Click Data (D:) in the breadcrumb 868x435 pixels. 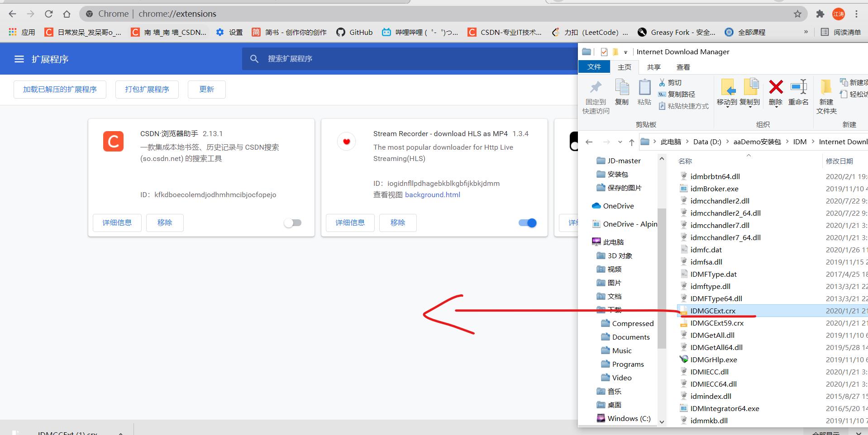(707, 142)
